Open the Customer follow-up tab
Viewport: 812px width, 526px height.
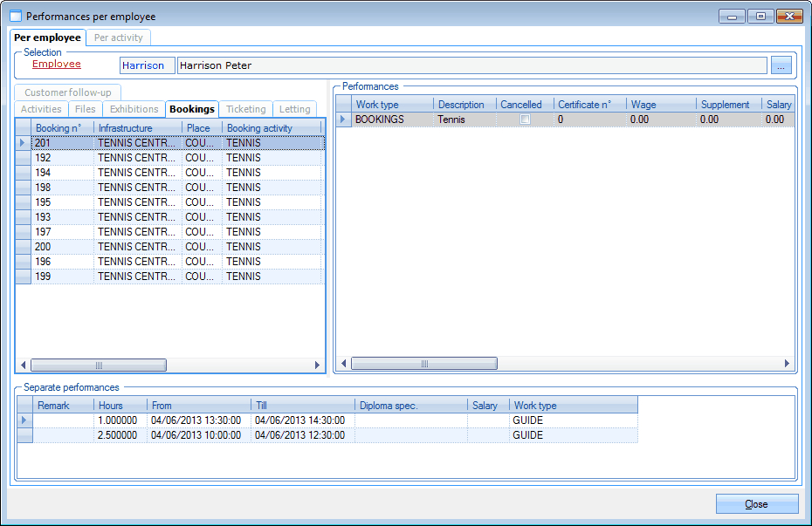[x=67, y=92]
